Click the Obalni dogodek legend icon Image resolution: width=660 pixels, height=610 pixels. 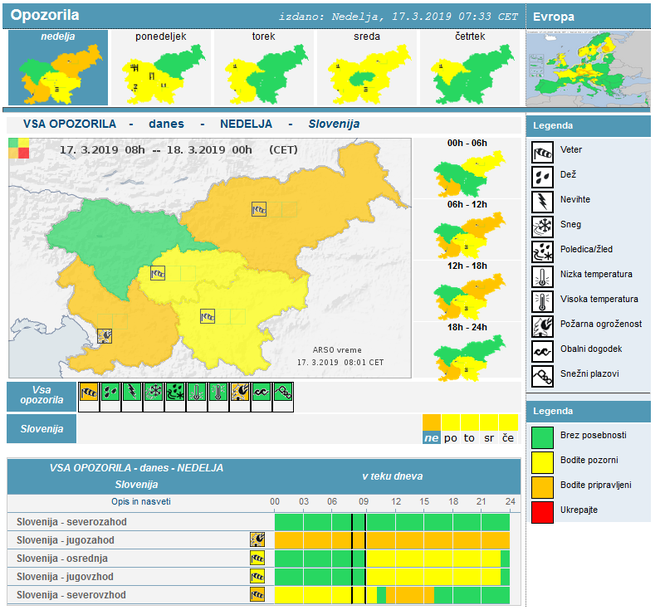[x=542, y=352]
